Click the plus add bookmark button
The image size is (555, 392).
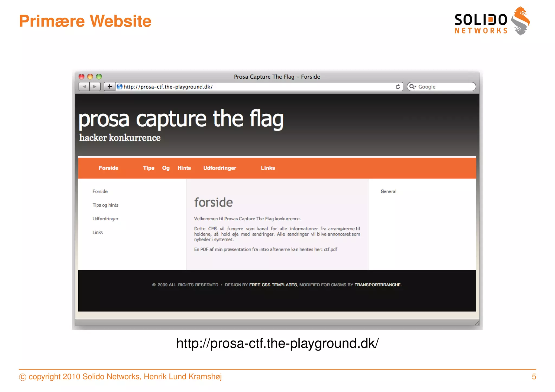tap(109, 87)
